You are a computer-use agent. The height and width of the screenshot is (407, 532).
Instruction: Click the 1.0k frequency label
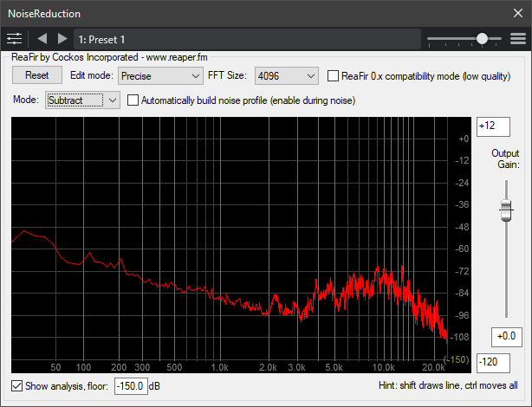click(219, 367)
